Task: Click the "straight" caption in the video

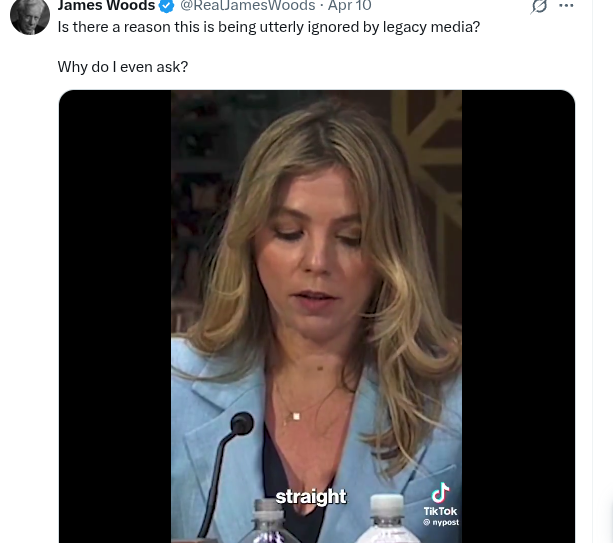Action: coord(311,497)
